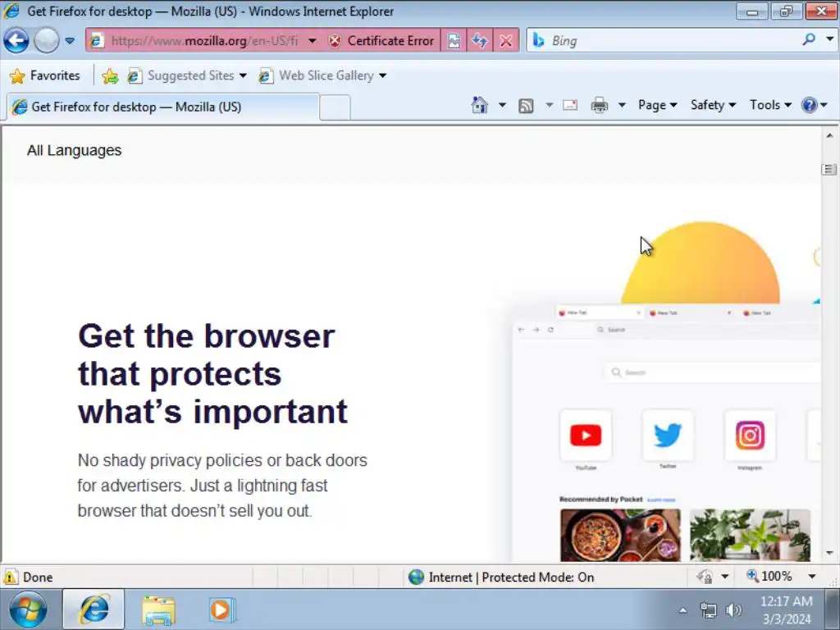The height and width of the screenshot is (630, 840).
Task: Click the network tray icon
Action: pos(708,610)
